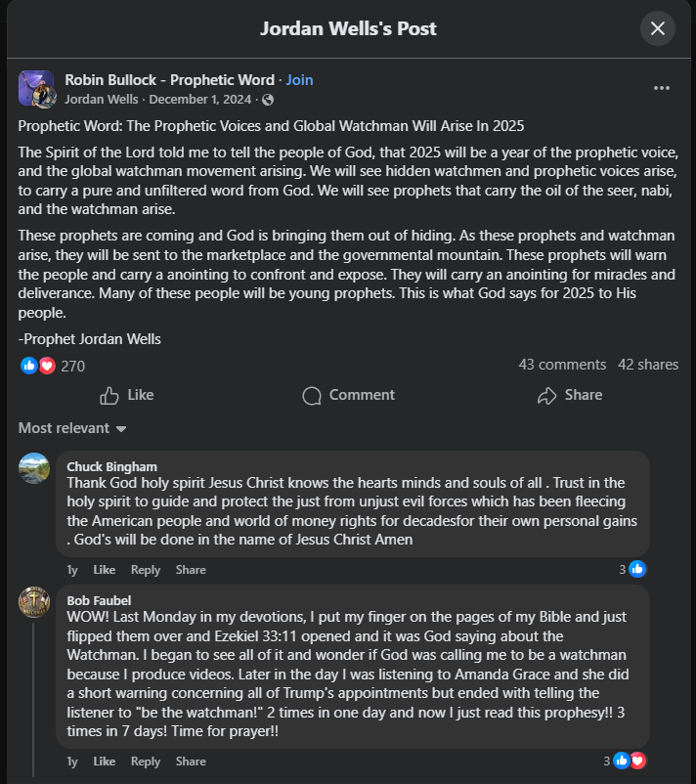Open the 43 comments count

click(562, 365)
